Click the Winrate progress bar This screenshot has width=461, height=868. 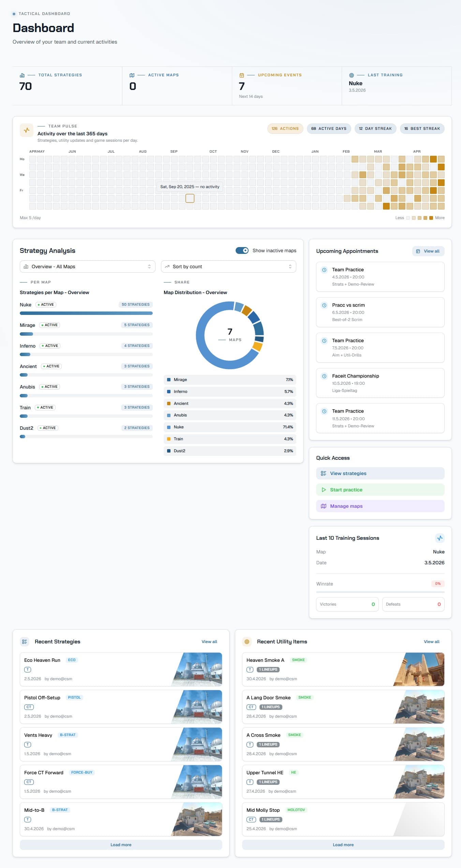pos(380,592)
